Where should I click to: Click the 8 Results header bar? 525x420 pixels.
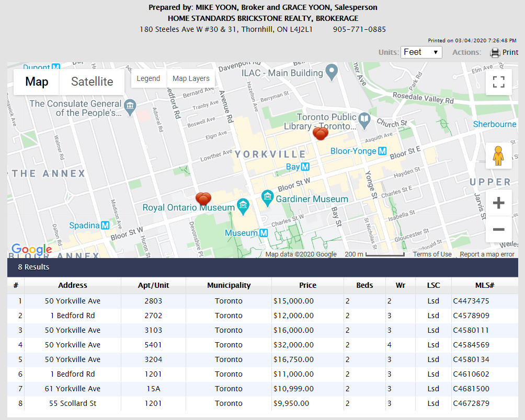(262, 267)
